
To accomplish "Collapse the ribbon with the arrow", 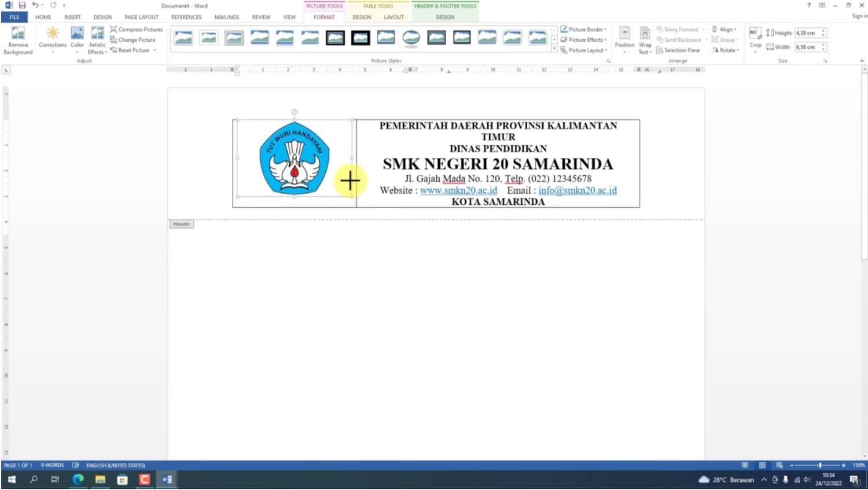I will click(862, 61).
